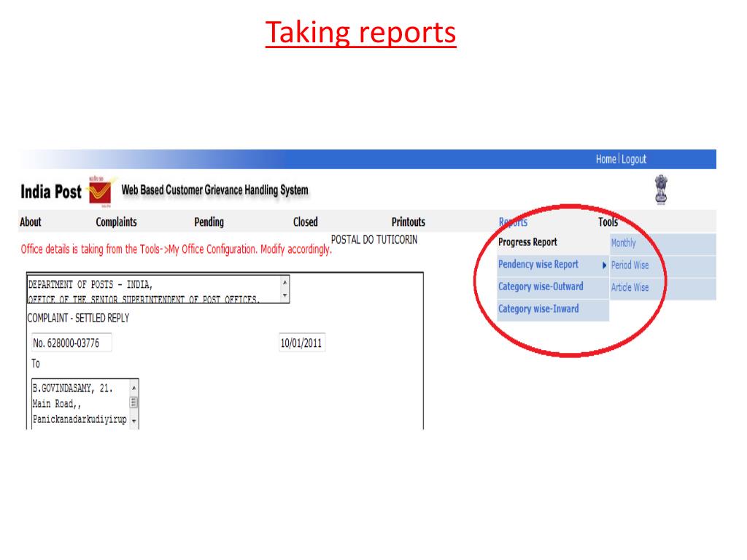Screen dimensions: 747x560
Task: Select Category wise-Inward report
Action: [553, 309]
